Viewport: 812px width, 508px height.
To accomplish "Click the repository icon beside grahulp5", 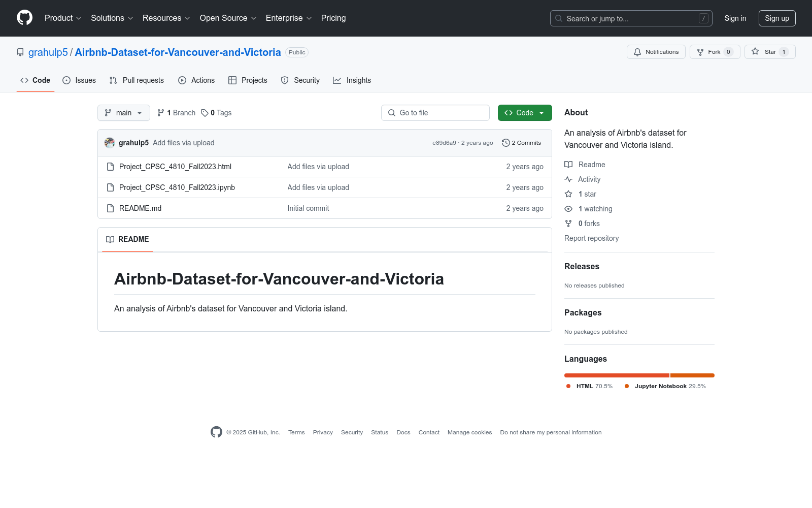I will (20, 52).
